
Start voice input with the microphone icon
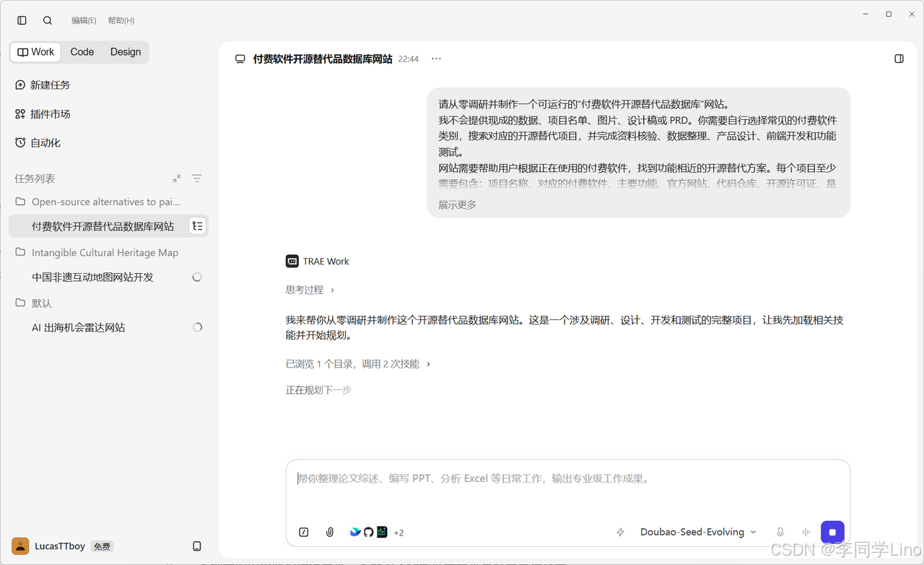point(780,532)
